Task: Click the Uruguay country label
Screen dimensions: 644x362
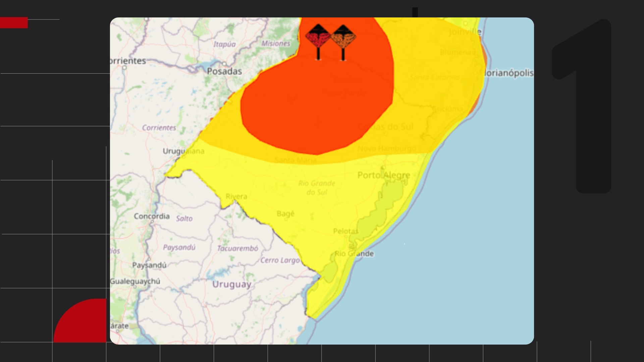Action: (232, 285)
